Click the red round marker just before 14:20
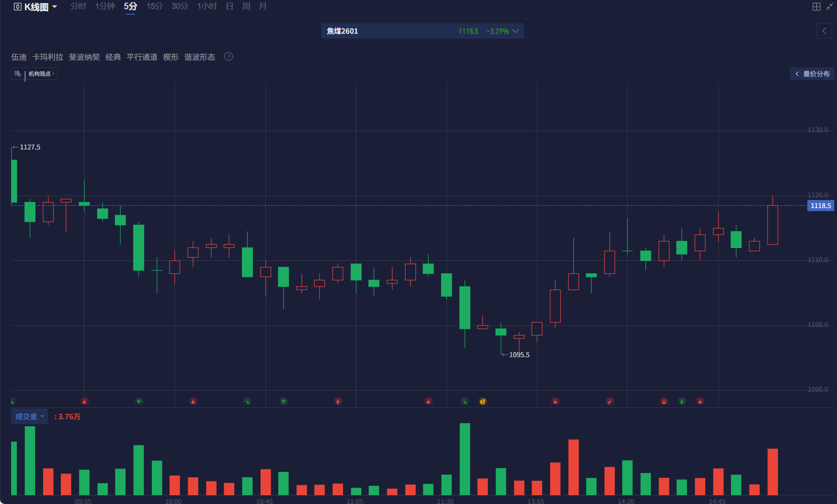837x504 pixels. (x=610, y=402)
